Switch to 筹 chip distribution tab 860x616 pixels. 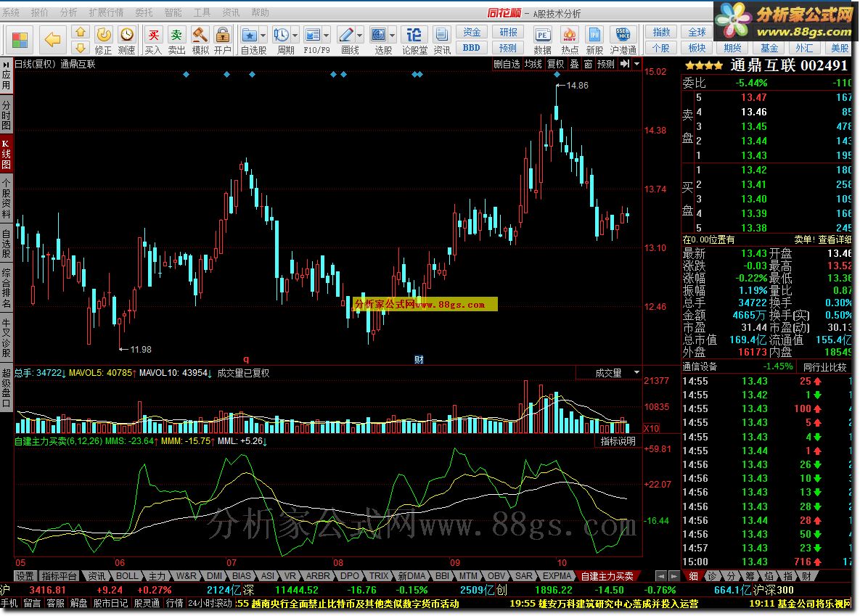pyautogui.click(x=750, y=576)
